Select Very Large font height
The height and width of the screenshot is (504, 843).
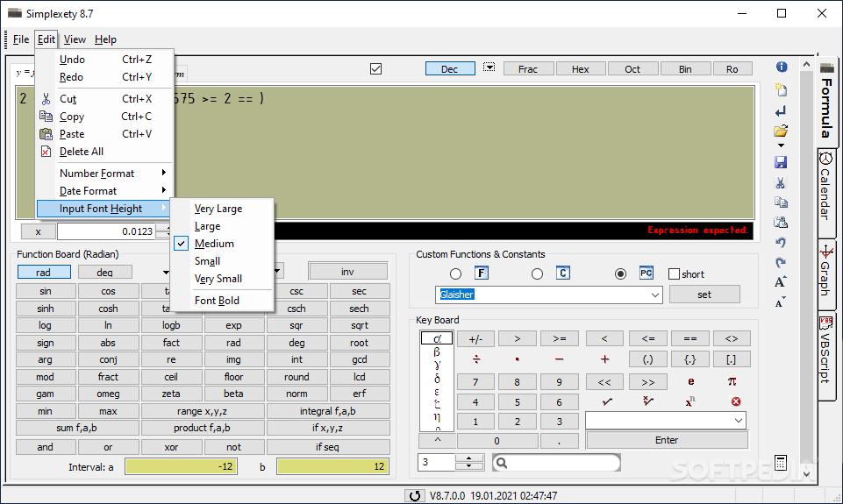pos(218,209)
